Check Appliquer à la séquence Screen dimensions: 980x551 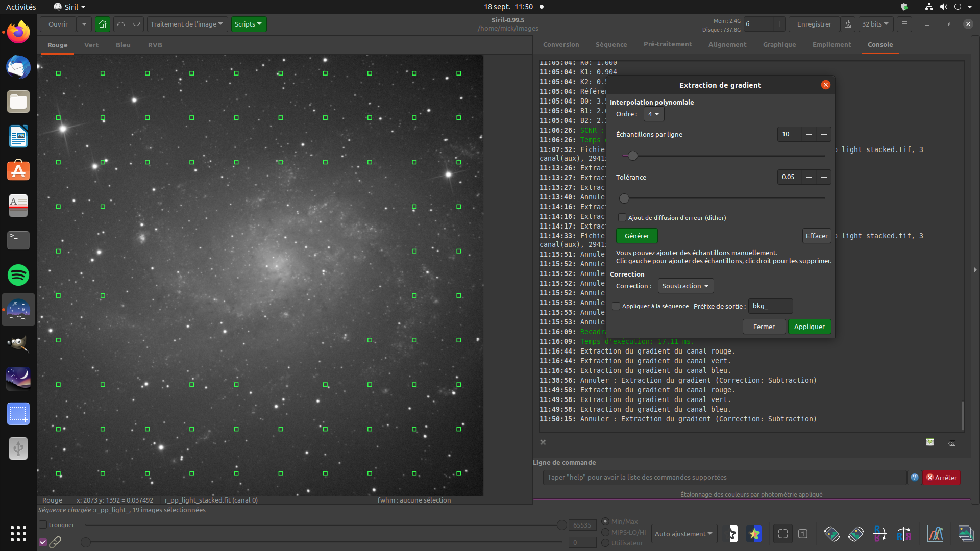pyautogui.click(x=616, y=306)
